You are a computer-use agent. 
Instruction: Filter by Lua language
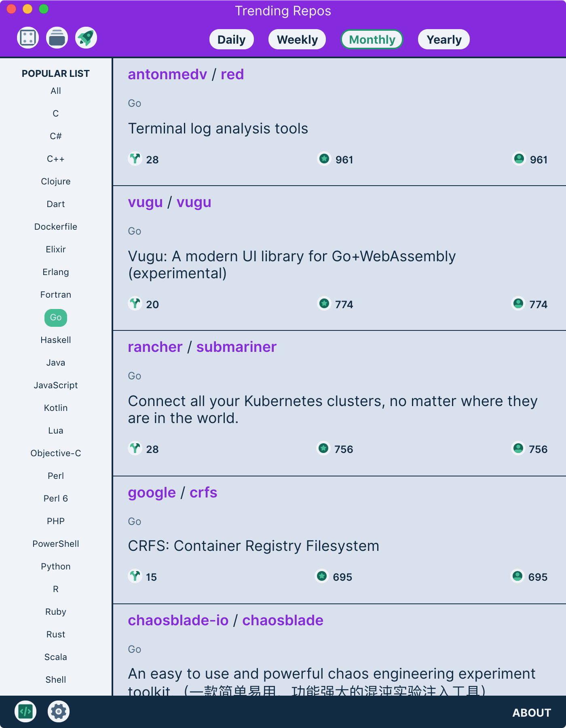point(56,431)
